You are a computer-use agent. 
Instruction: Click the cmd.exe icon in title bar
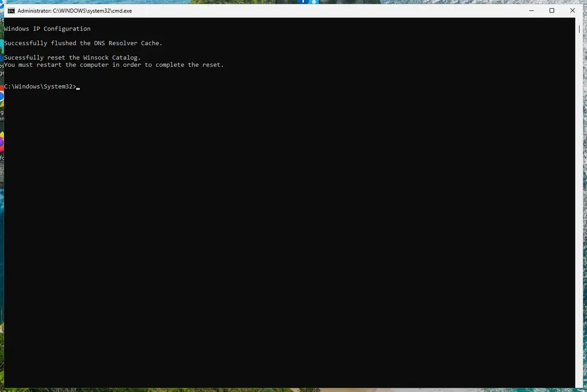pyautogui.click(x=11, y=11)
